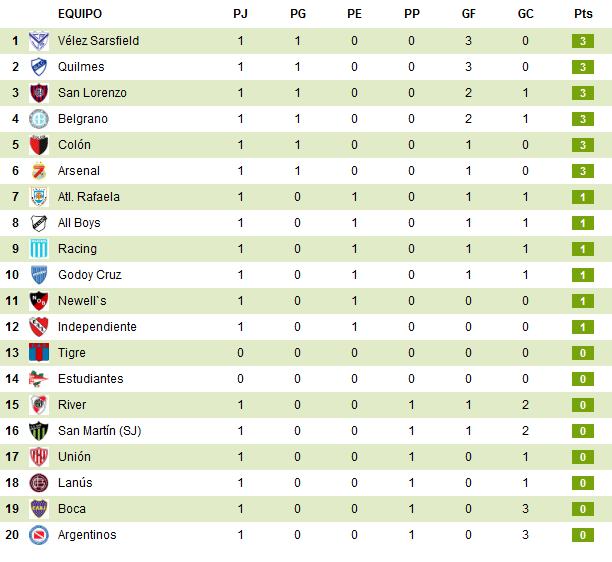
Task: Click the EQUIPO column header
Action: [x=80, y=14]
